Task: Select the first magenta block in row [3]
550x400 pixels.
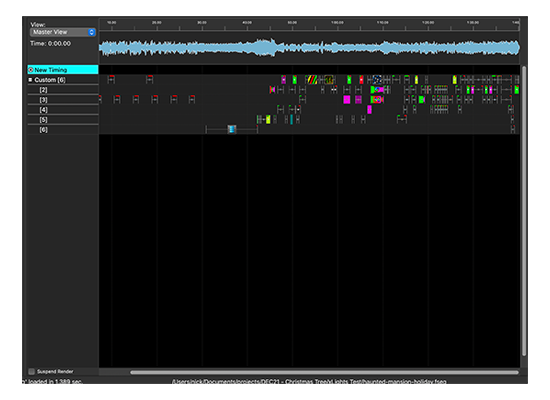Action: pyautogui.click(x=347, y=100)
